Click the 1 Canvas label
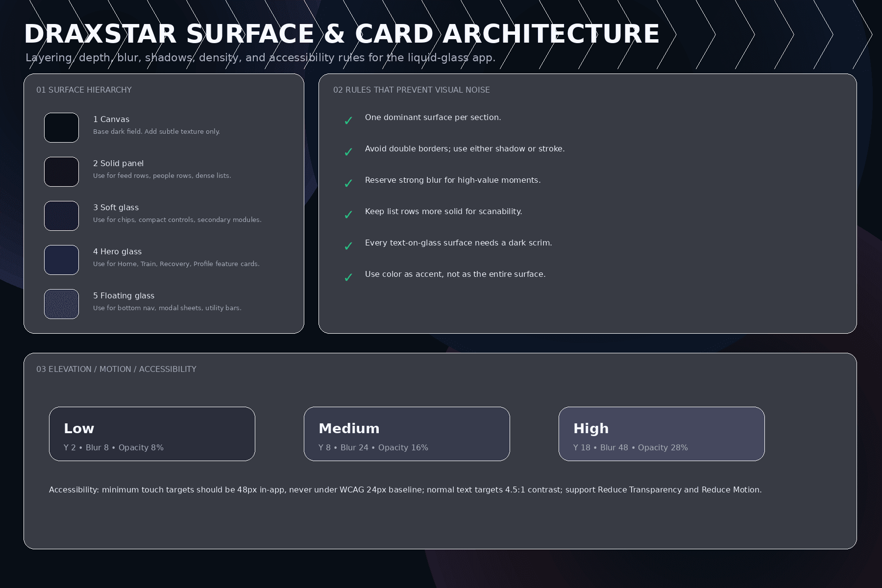882x588 pixels. point(111,120)
